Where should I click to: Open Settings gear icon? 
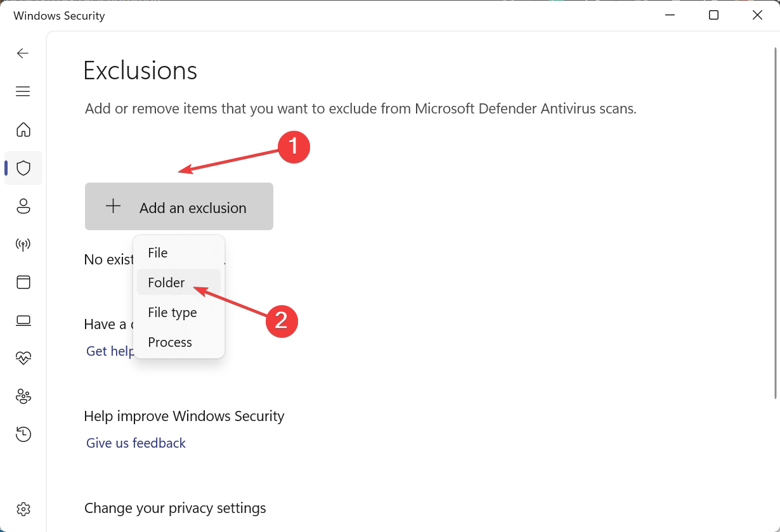click(23, 509)
